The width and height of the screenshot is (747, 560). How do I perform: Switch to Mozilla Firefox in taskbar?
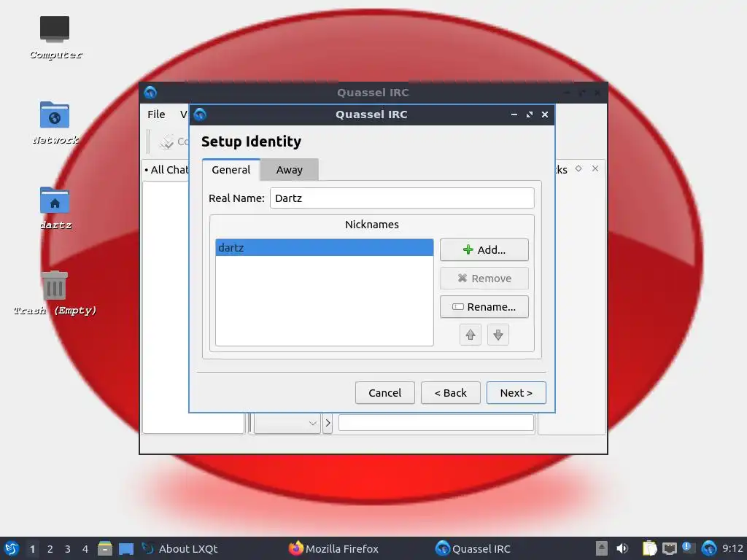(x=333, y=548)
